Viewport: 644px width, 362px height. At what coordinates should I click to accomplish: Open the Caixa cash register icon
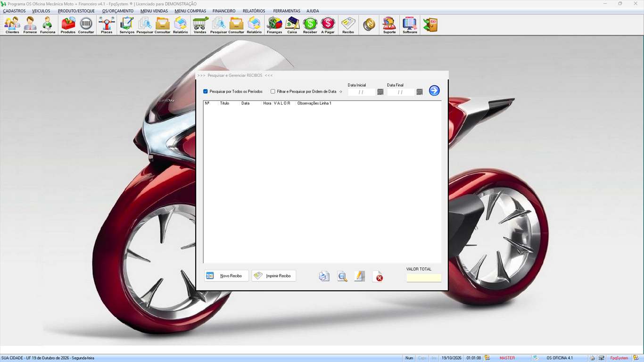(x=292, y=25)
